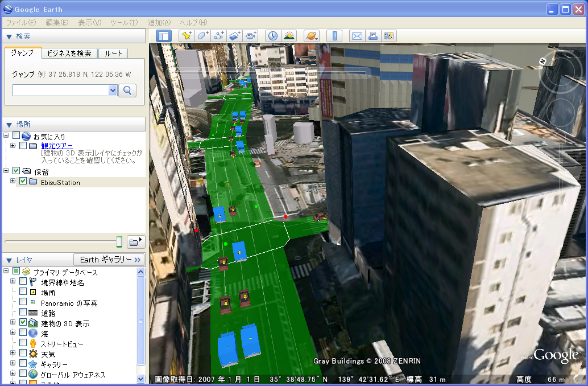This screenshot has width=588, height=386.
Task: Open the 追加(A) menu
Action: (x=159, y=23)
